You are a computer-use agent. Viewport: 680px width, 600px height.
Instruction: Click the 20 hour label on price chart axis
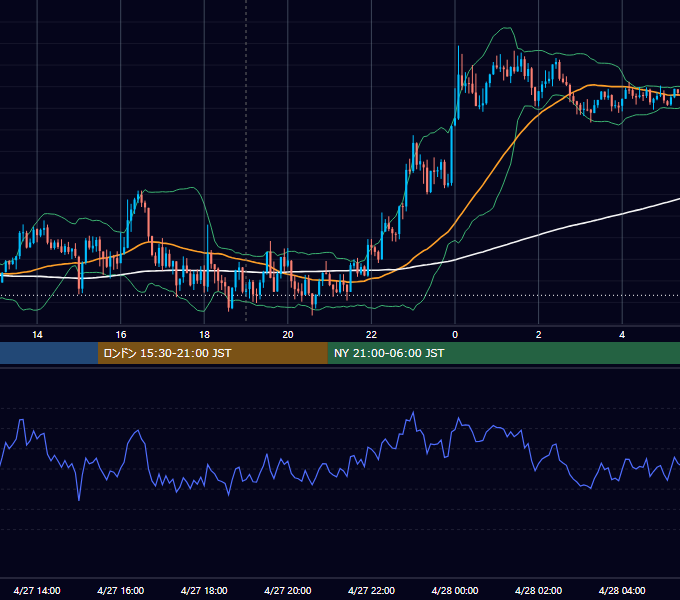[288, 335]
